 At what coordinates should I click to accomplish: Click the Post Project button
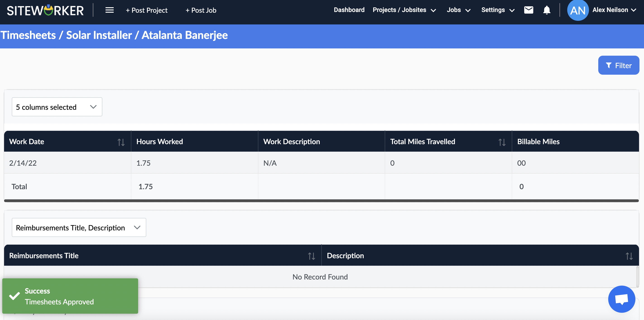pos(146,10)
